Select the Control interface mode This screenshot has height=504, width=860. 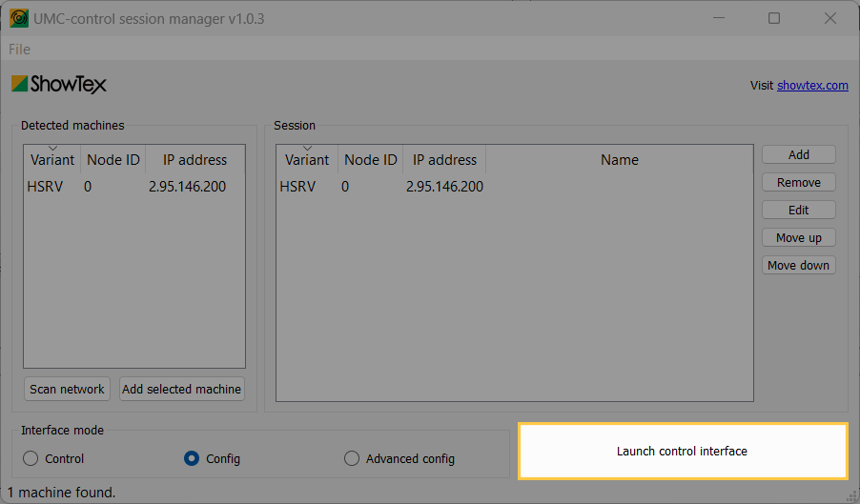31,458
